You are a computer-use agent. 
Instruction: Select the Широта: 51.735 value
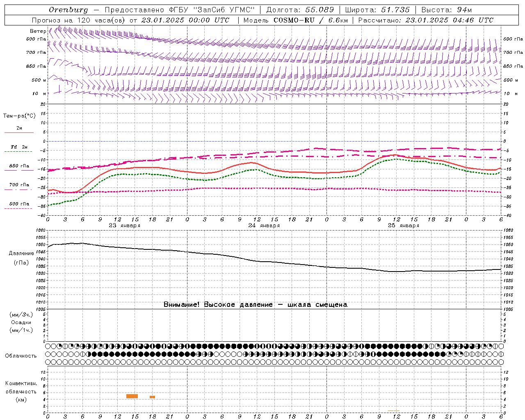(377, 10)
